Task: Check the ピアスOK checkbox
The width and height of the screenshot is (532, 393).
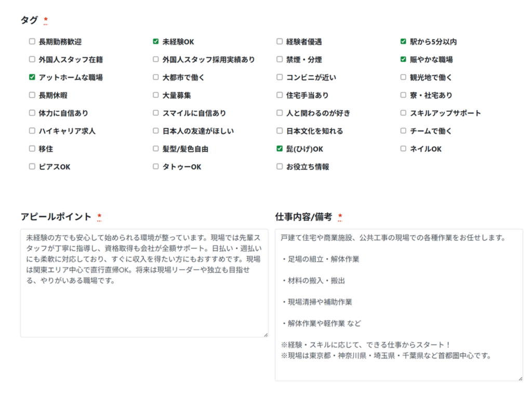Action: click(32, 167)
